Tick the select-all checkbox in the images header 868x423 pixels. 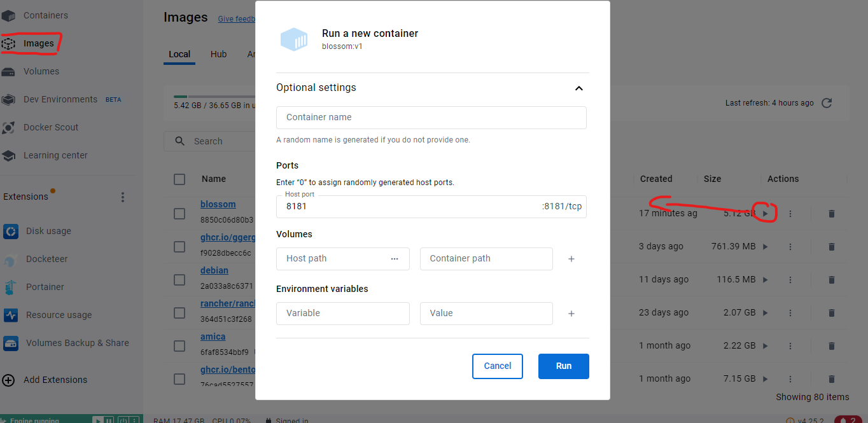179,179
